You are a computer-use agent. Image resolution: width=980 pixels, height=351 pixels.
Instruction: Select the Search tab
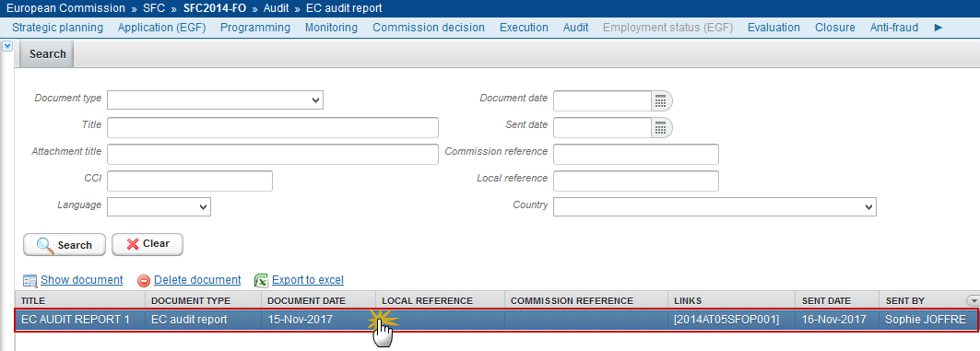[48, 54]
